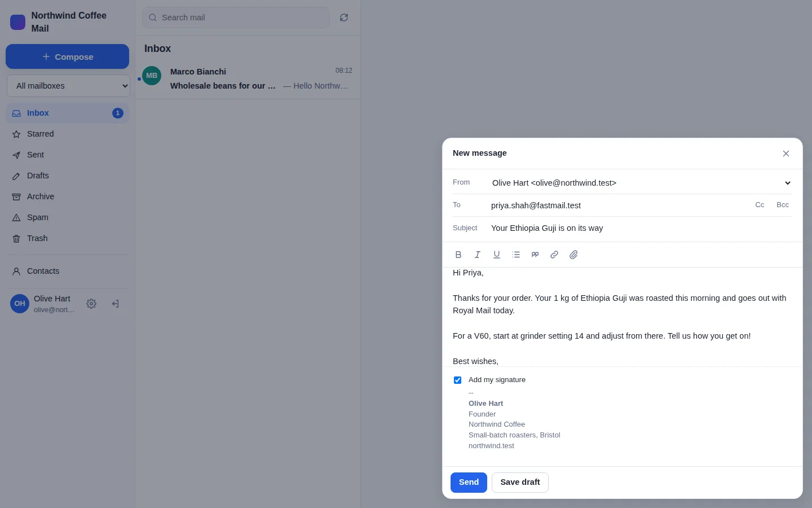Toggle bold formatting in the composer
Screen dimensions: 812x508
coord(458,255)
